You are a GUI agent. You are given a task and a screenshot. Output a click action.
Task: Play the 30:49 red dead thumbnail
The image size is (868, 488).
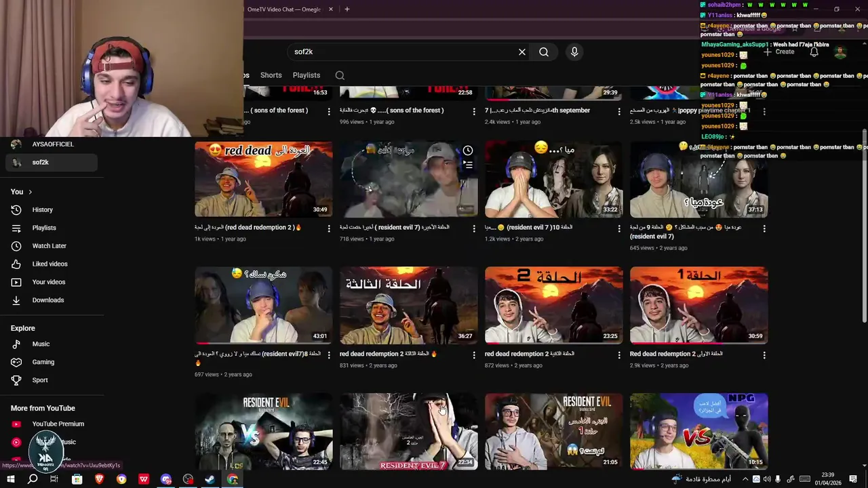point(264,180)
